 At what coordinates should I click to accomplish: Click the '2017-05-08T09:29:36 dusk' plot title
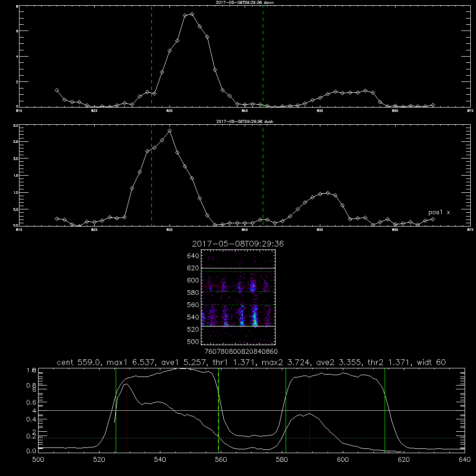point(245,121)
